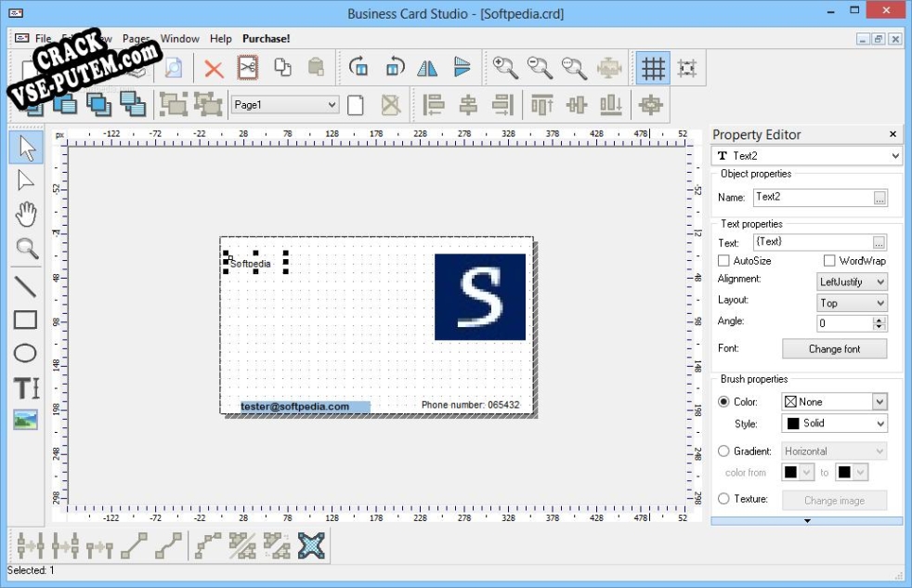The width and height of the screenshot is (912, 588).
Task: Expand the Property Editor bottom arrow bar
Action: pos(807,521)
